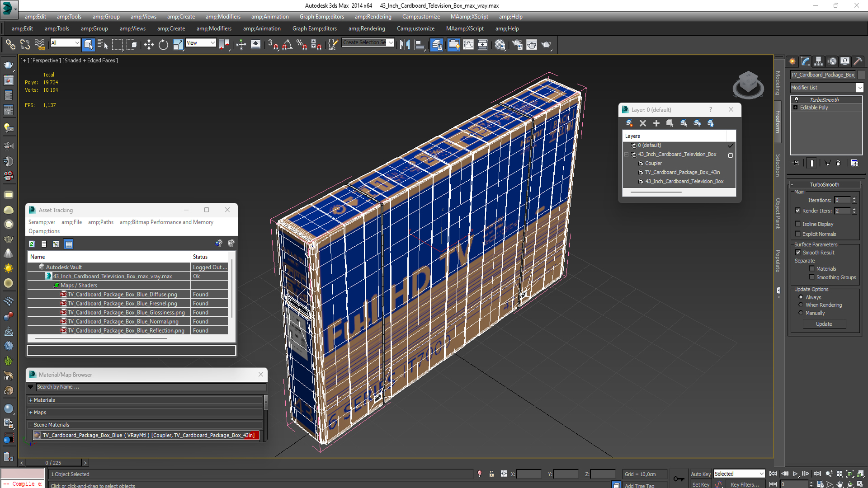Click the Key Filters button
Screen dimensions: 868x488
coord(745,484)
